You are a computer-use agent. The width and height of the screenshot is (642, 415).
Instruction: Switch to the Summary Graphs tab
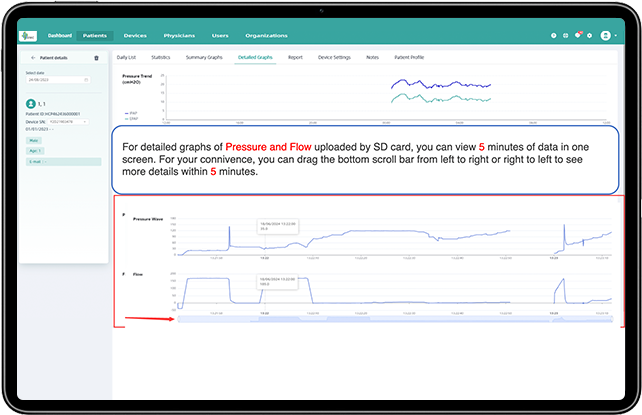coord(204,58)
